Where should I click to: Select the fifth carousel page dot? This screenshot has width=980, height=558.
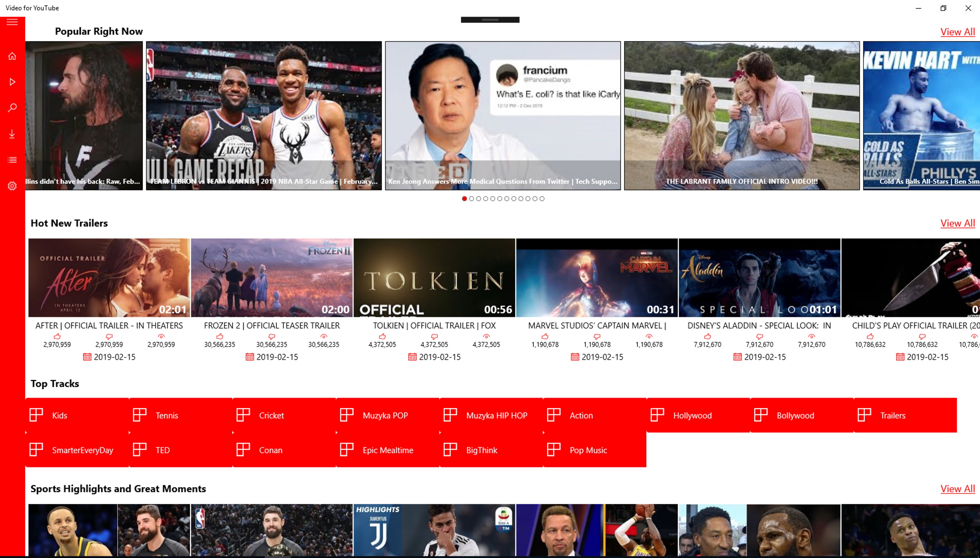pos(492,199)
